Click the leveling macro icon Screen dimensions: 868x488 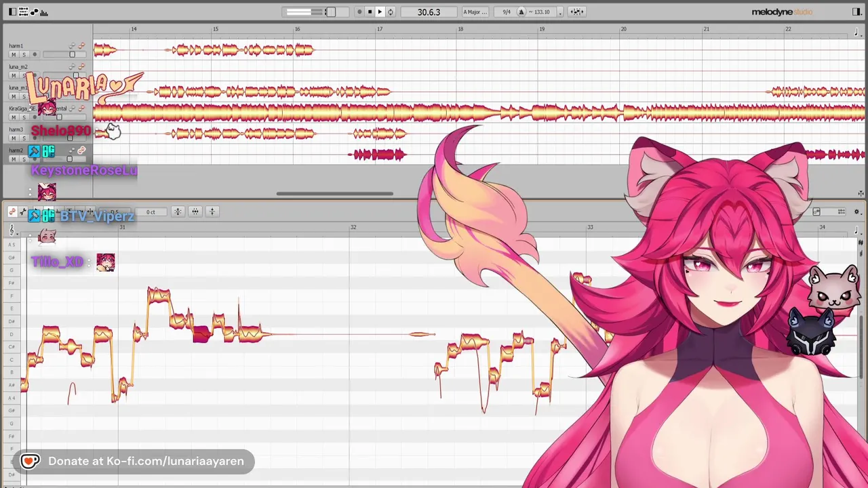(212, 212)
